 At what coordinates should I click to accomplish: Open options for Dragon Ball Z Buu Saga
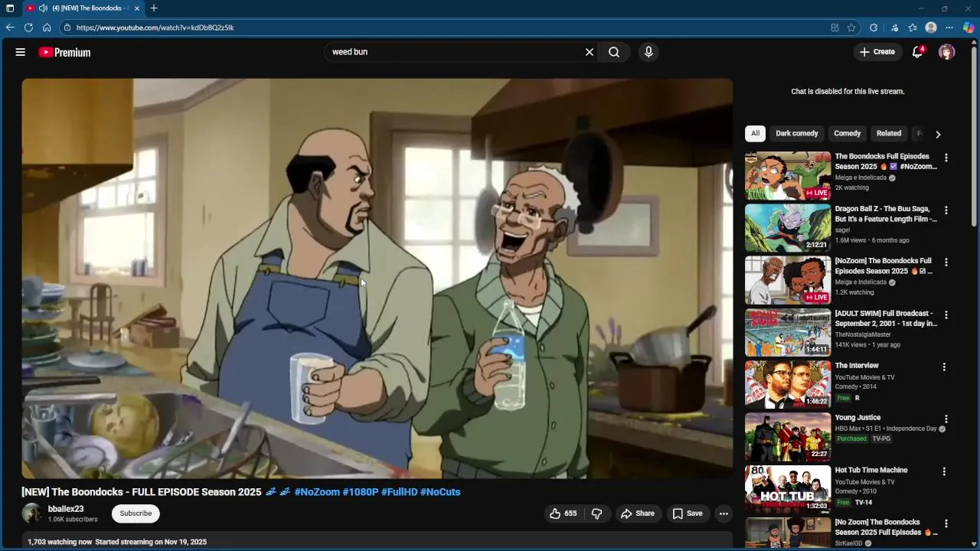[946, 210]
